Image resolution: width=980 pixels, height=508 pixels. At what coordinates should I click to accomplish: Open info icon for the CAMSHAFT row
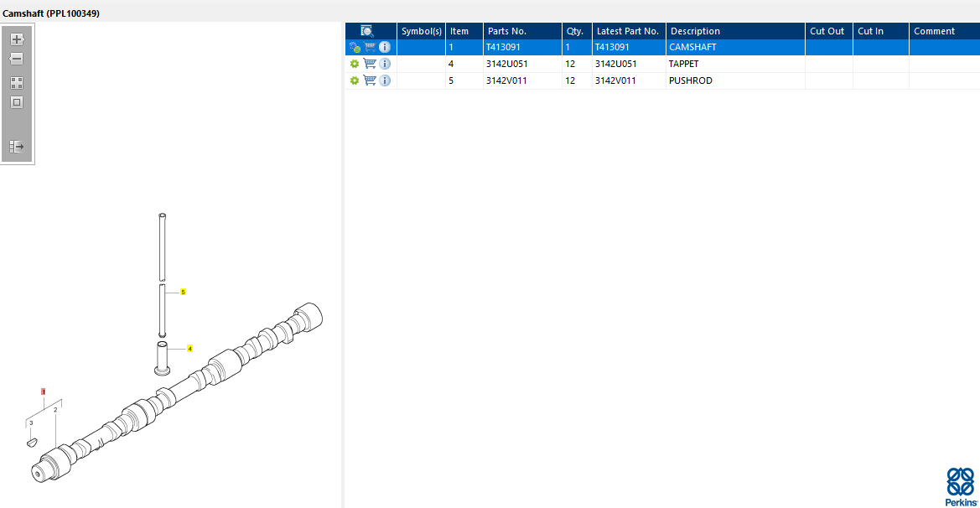point(385,47)
